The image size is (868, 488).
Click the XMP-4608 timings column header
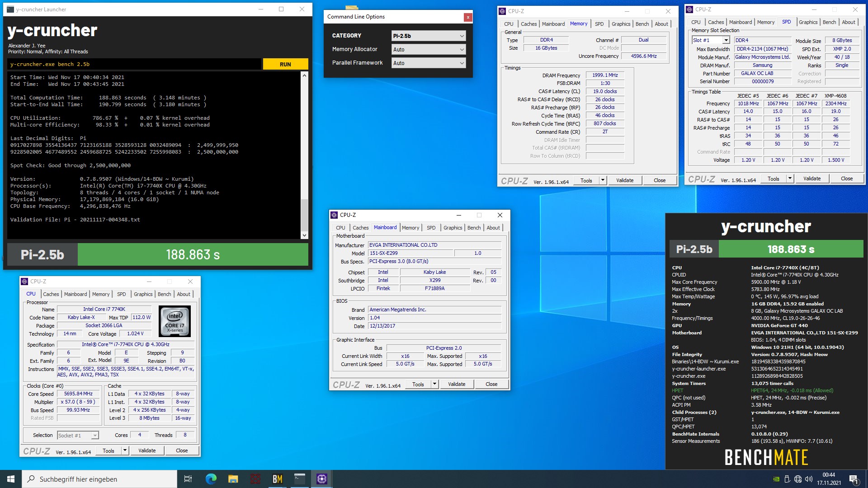835,96
